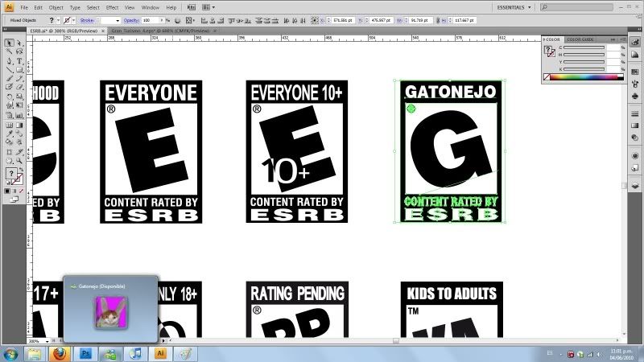The image size is (644, 362).
Task: Switch to the Color Guide panel tab
Action: (580, 39)
